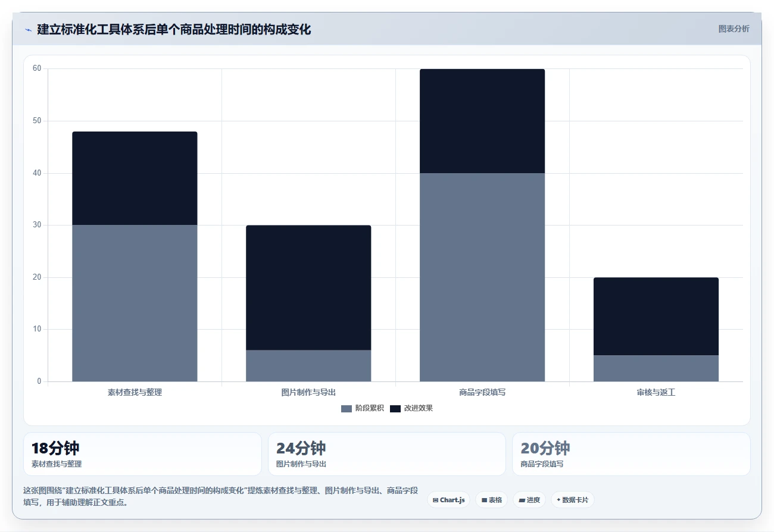Select the 数据卡片 tag chip
774x532 pixels.
point(572,500)
